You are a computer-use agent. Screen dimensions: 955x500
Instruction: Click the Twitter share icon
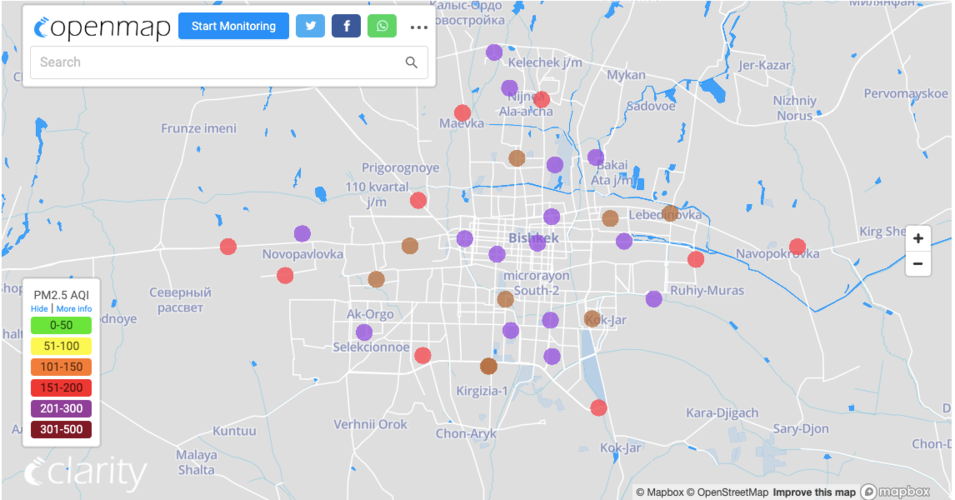coord(310,26)
